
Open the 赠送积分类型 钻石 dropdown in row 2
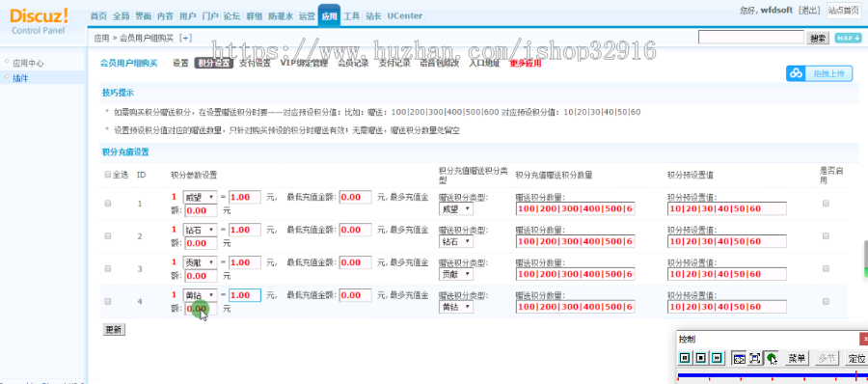(456, 242)
